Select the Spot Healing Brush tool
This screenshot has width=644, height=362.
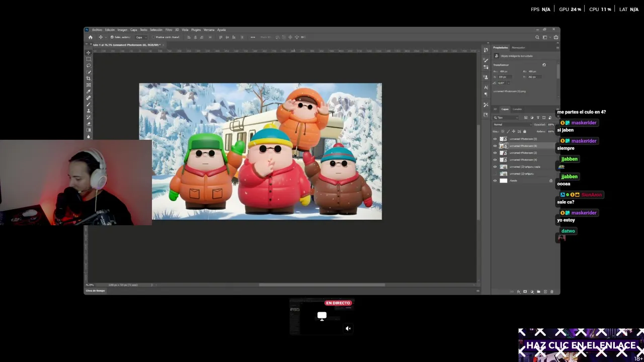pos(89,98)
